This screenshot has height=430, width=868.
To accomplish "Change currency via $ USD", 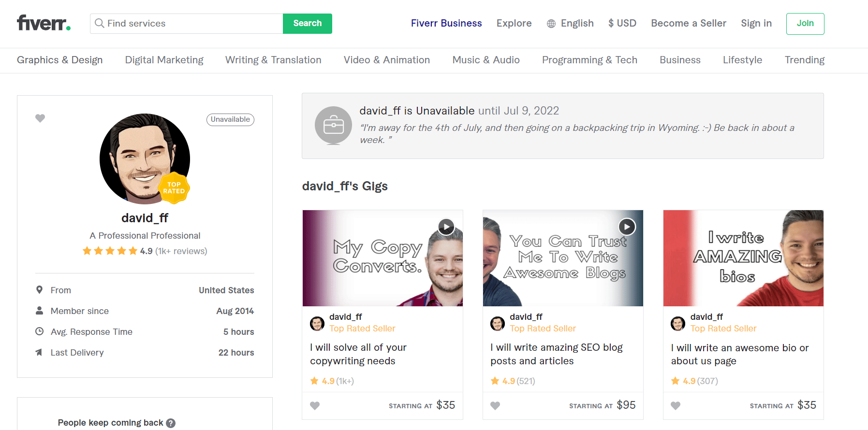I will pyautogui.click(x=622, y=23).
